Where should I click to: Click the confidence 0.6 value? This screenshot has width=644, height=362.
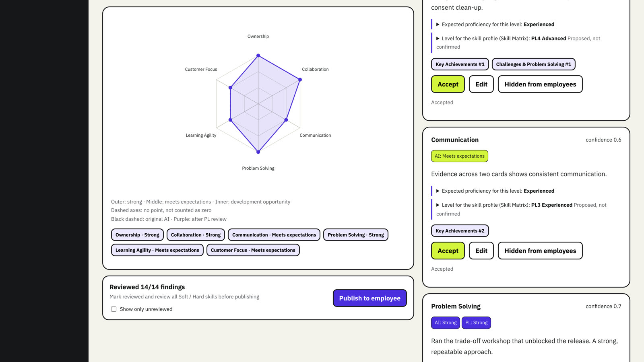coord(603,140)
